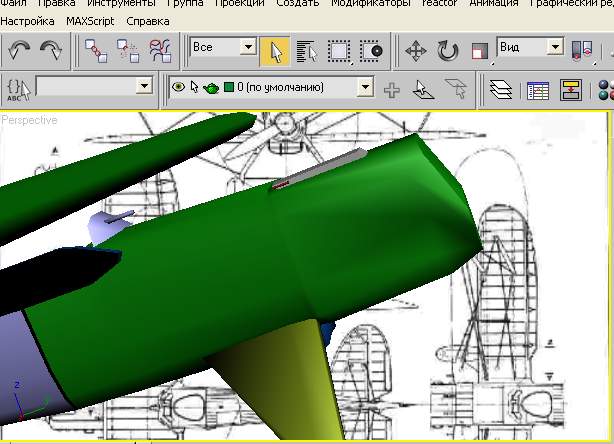
Task: Click the Create New Layer plus icon
Action: click(392, 89)
